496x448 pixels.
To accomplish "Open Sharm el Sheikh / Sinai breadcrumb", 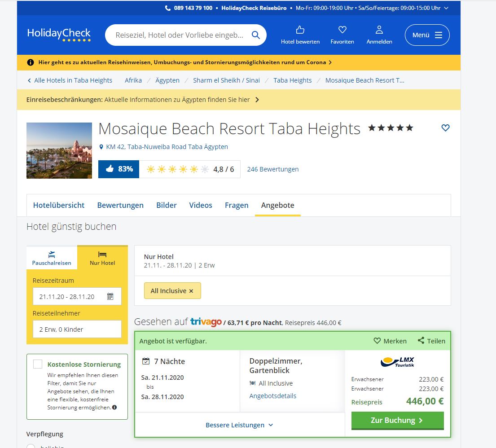I will 227,80.
